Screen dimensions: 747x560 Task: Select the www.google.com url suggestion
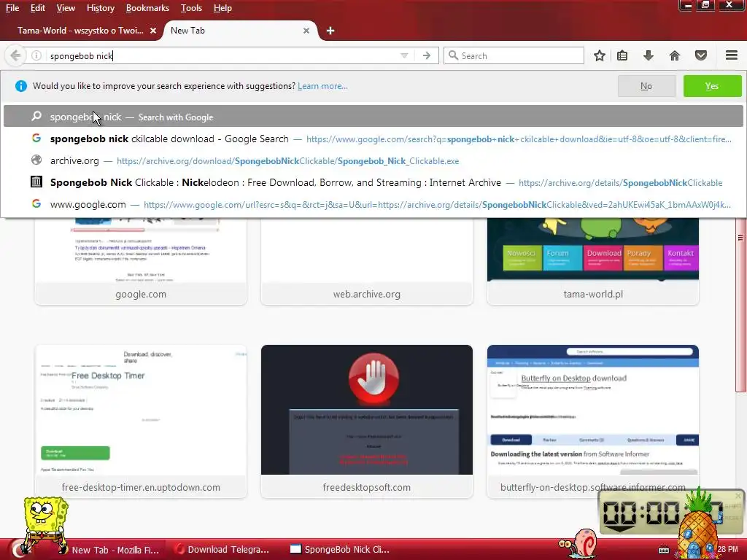pyautogui.click(x=373, y=205)
